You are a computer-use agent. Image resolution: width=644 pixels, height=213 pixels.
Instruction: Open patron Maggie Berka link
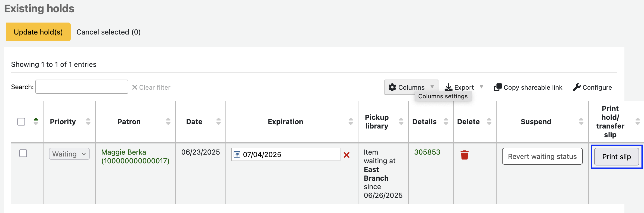(123, 152)
